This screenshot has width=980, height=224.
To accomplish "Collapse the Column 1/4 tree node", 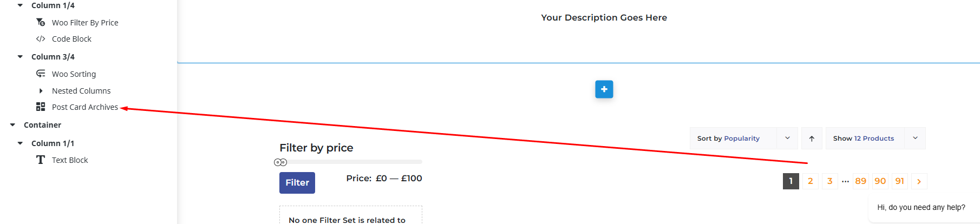I will coord(20,5).
